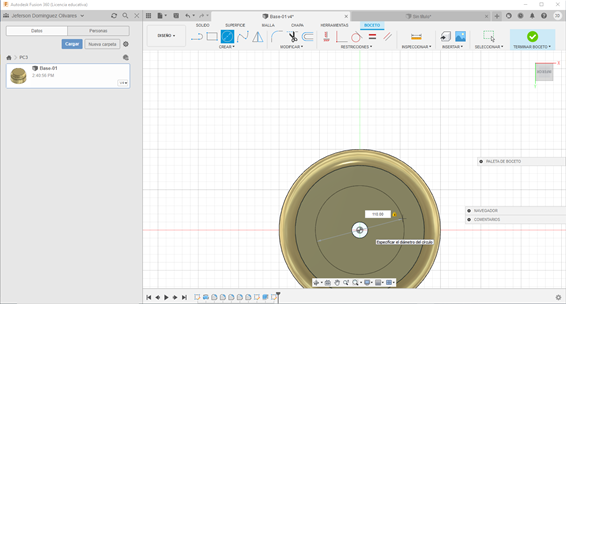This screenshot has height=542, width=614.
Task: Switch data panel to Datos
Action: point(37,31)
